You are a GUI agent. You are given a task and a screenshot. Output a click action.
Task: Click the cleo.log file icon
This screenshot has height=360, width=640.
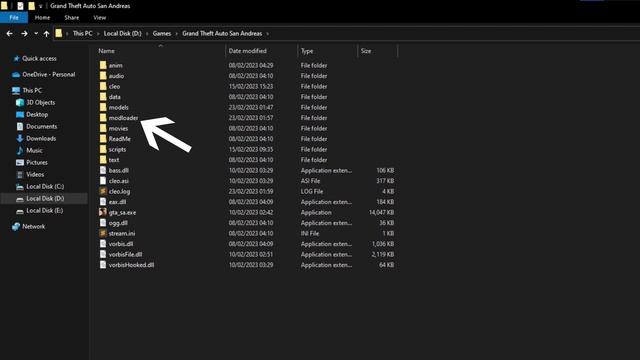(x=103, y=191)
